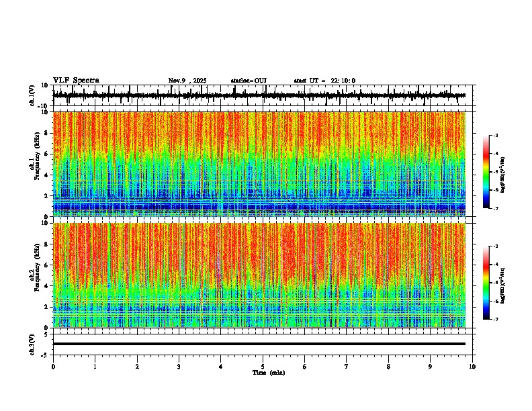Click time-axis tick label "0"

click(x=53, y=367)
